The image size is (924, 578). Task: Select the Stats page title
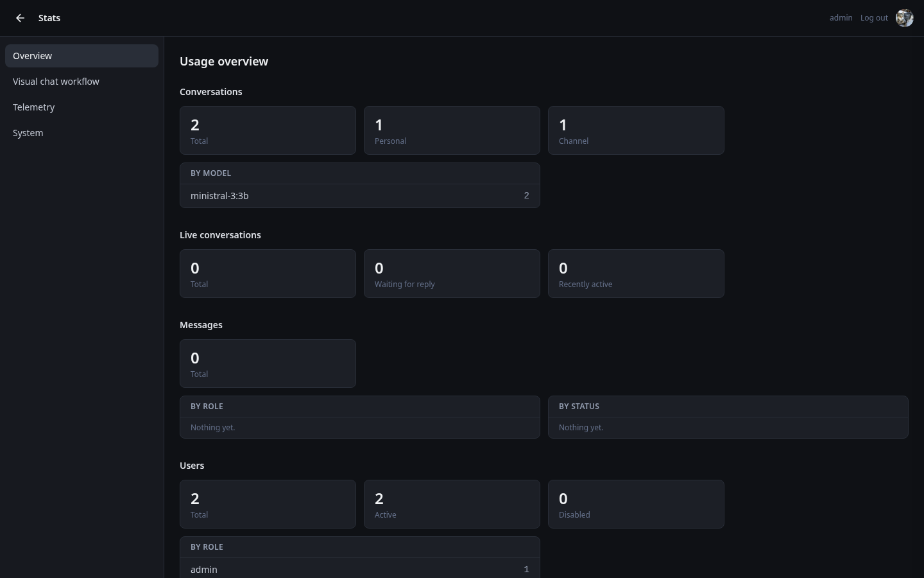click(49, 18)
